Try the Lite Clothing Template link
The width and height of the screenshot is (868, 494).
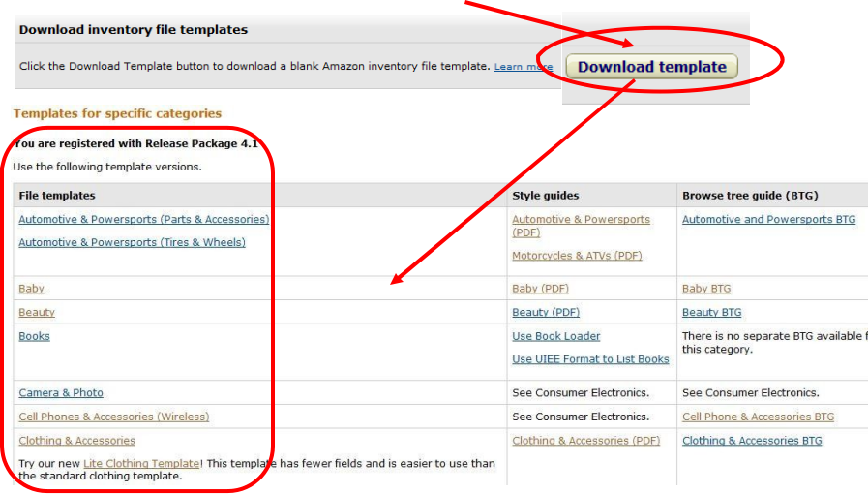(141, 464)
